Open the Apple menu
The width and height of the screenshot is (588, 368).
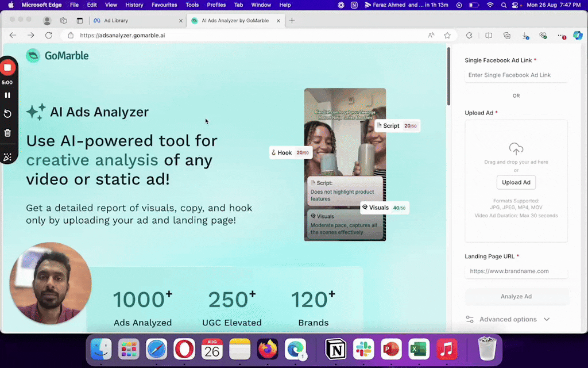[x=11, y=5]
